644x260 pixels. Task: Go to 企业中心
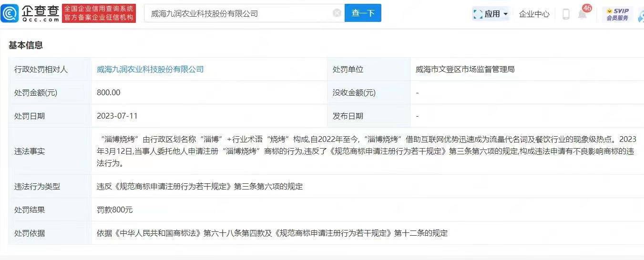[x=534, y=14]
